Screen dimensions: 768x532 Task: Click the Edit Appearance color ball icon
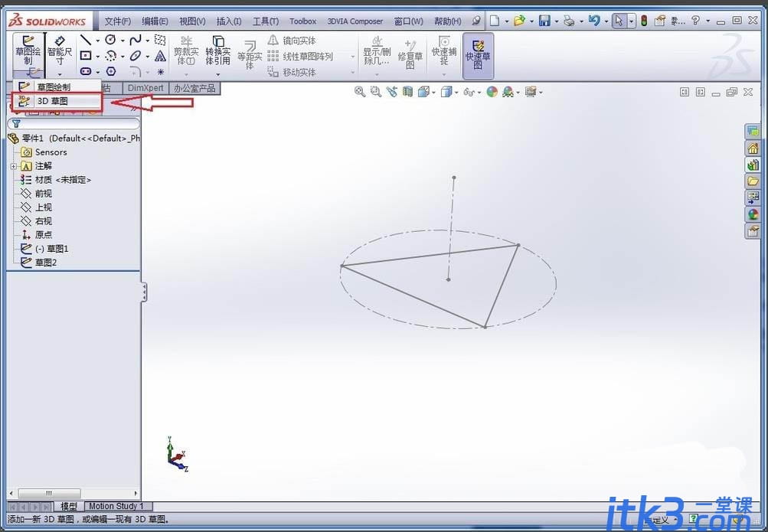click(492, 92)
